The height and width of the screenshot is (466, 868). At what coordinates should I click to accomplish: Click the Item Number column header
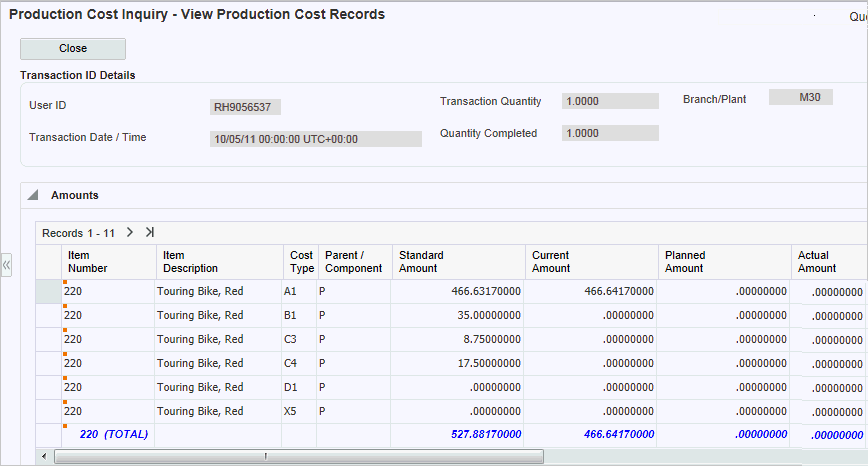pyautogui.click(x=108, y=262)
